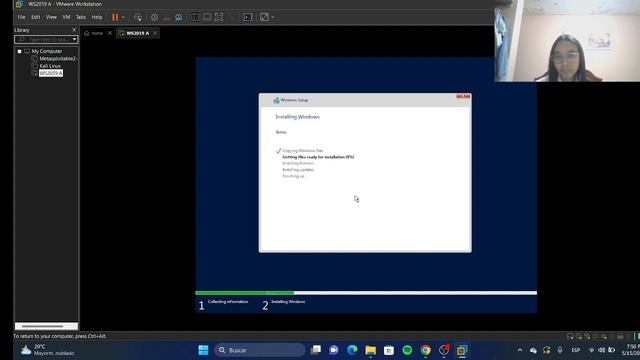
Task: Open the Windows Start menu
Action: pos(203,350)
